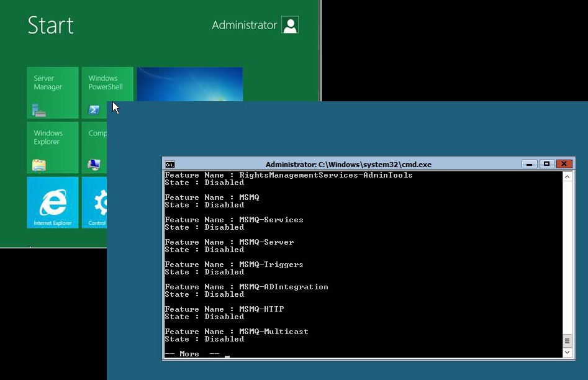Click the MSMQ-Multicast feature line

(x=237, y=332)
